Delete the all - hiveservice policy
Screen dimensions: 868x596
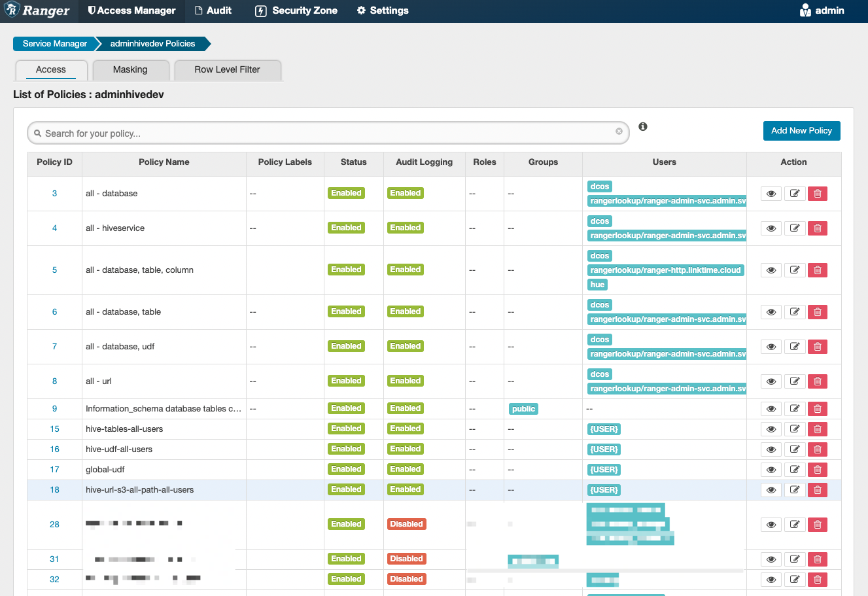click(818, 228)
